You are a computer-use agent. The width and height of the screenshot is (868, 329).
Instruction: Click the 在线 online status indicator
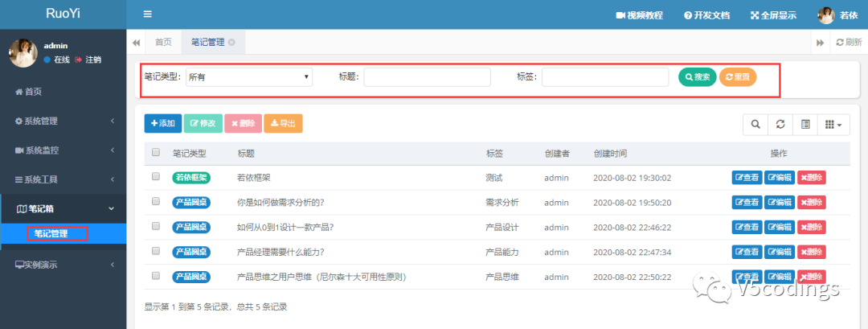58,60
